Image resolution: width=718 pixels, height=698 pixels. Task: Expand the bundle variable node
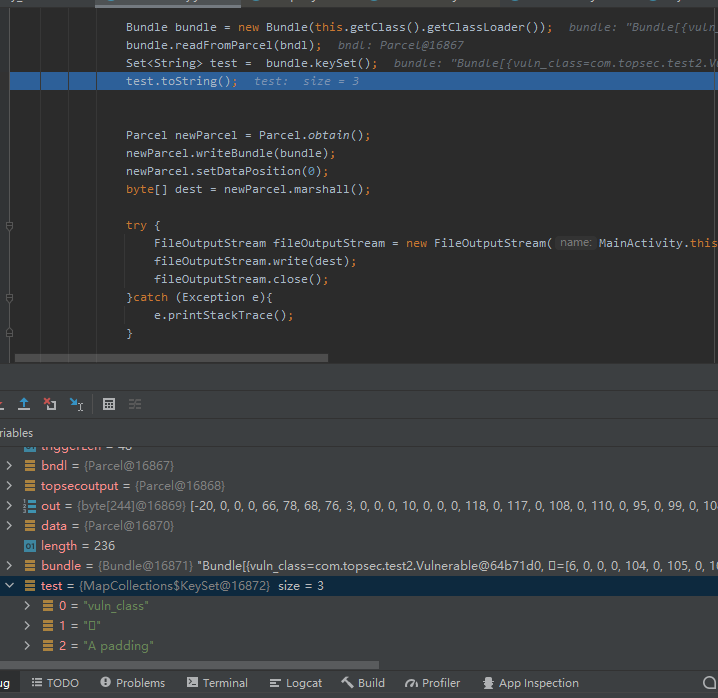point(9,566)
